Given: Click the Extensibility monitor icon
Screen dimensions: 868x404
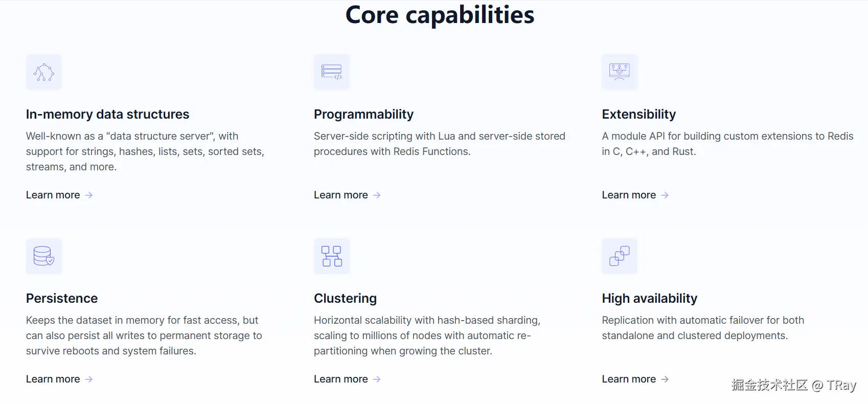Looking at the screenshot, I should tap(620, 72).
